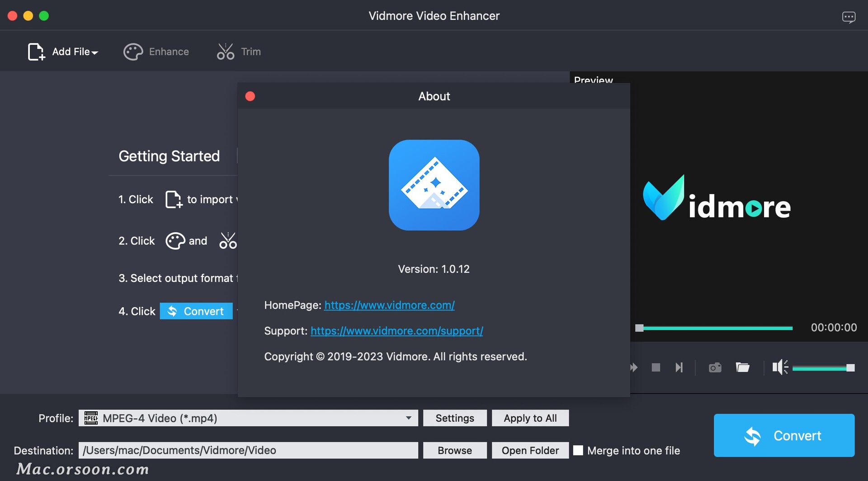The image size is (868, 481).
Task: Browse for destination folder
Action: click(x=455, y=450)
